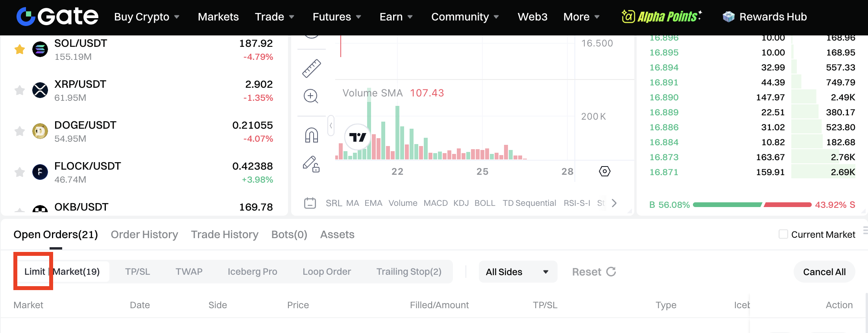The height and width of the screenshot is (333, 868).
Task: Click the lock drawings pencil icon
Action: click(311, 164)
